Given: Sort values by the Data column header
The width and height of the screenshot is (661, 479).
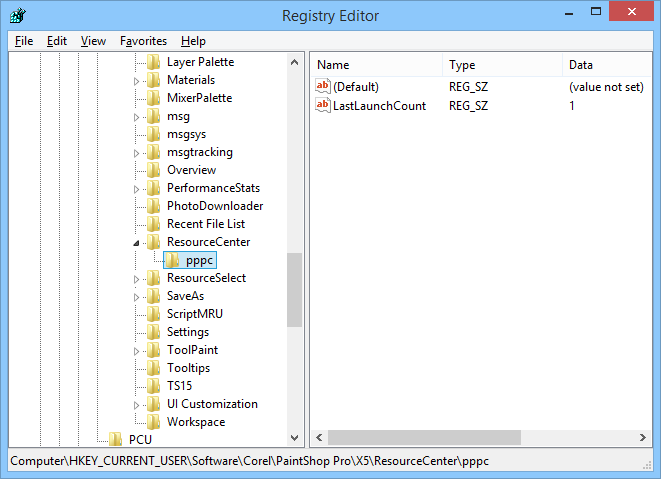Looking at the screenshot, I should pos(607,65).
